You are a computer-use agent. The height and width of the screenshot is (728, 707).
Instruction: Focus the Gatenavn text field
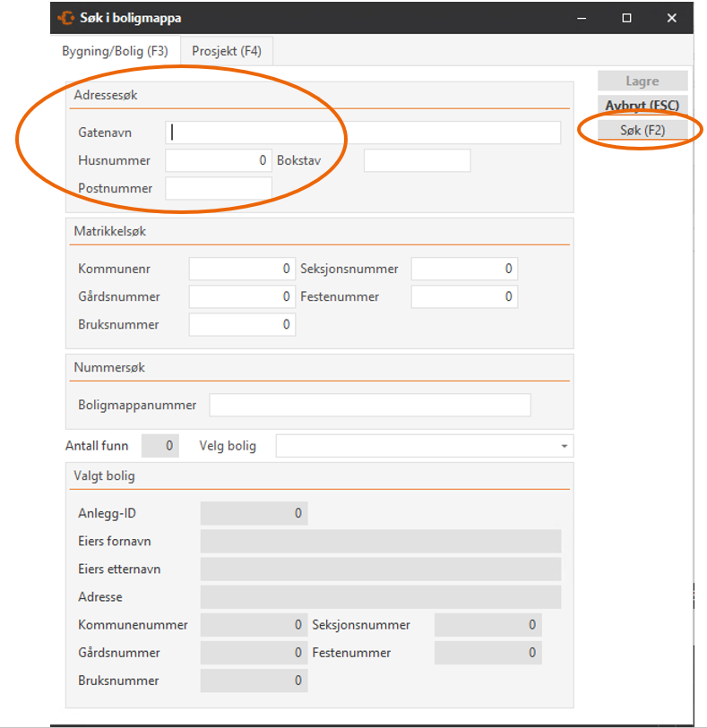[x=363, y=133]
